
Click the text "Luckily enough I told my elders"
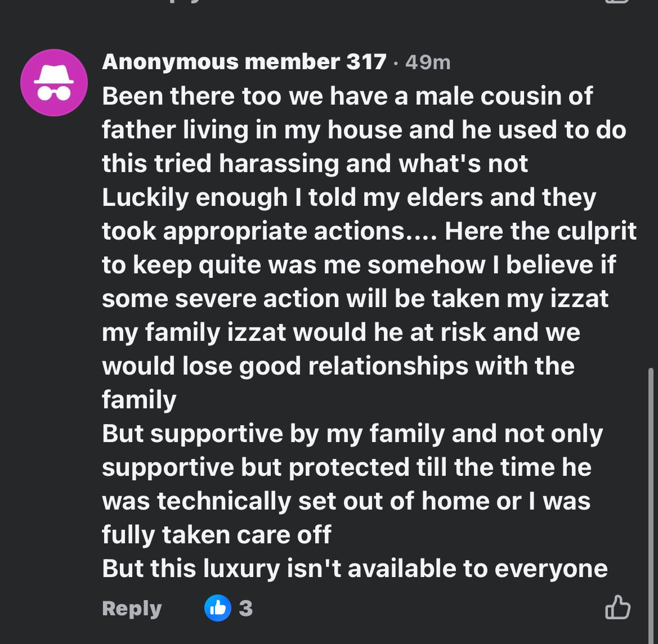[x=349, y=197]
